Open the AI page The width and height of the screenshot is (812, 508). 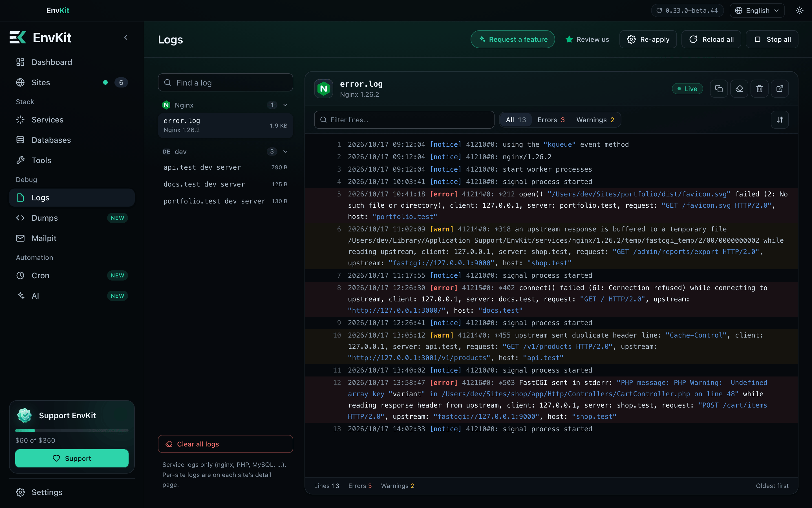(x=72, y=296)
